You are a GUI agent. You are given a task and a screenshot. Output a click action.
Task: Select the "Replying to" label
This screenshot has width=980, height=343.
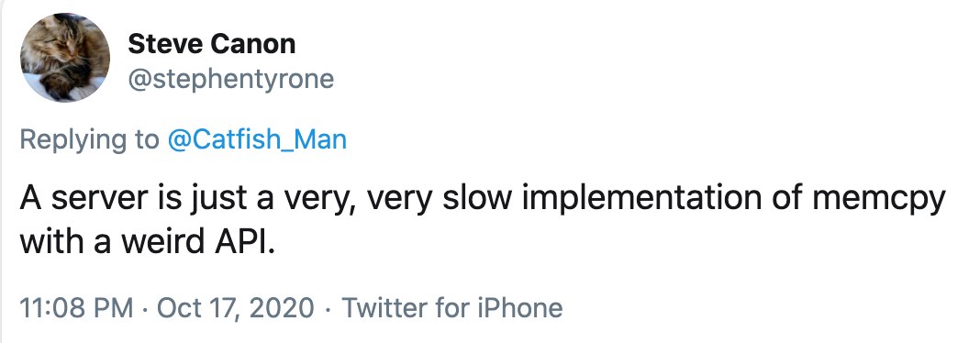click(90, 140)
